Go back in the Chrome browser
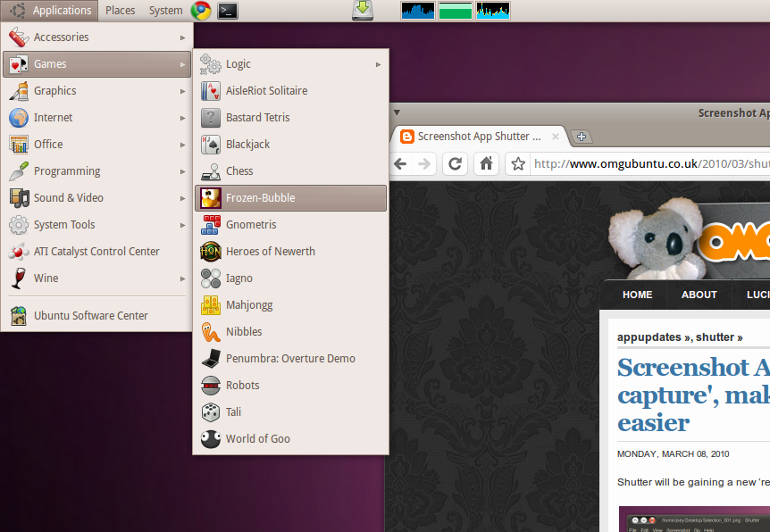Screen dimensions: 770x532 pos(400,163)
